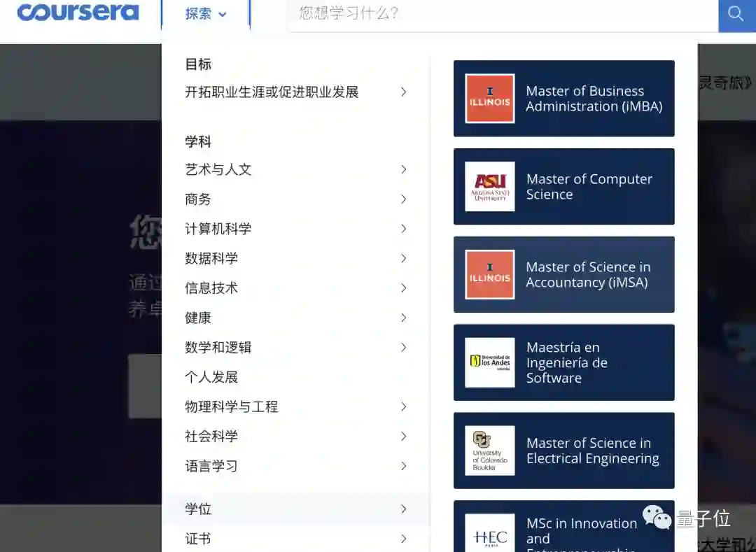Expand chevron next to 社会科学
The height and width of the screenshot is (552, 756).
pos(404,437)
